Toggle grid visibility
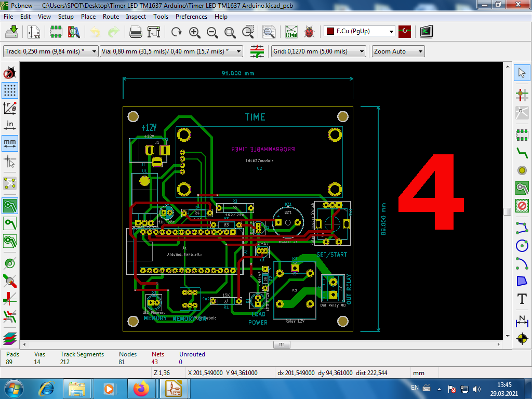The width and height of the screenshot is (532, 399). pos(10,90)
